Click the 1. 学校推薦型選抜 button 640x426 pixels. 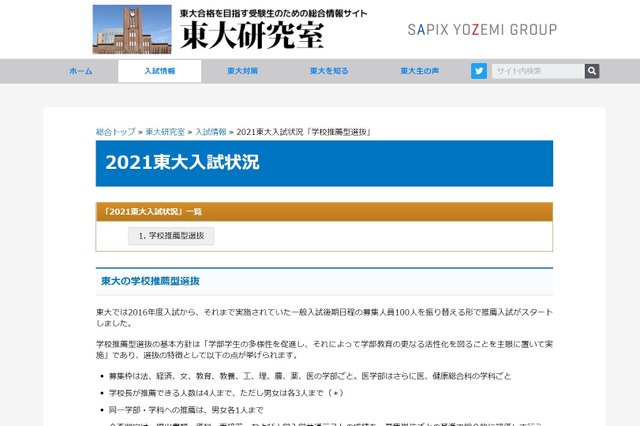coord(171,236)
